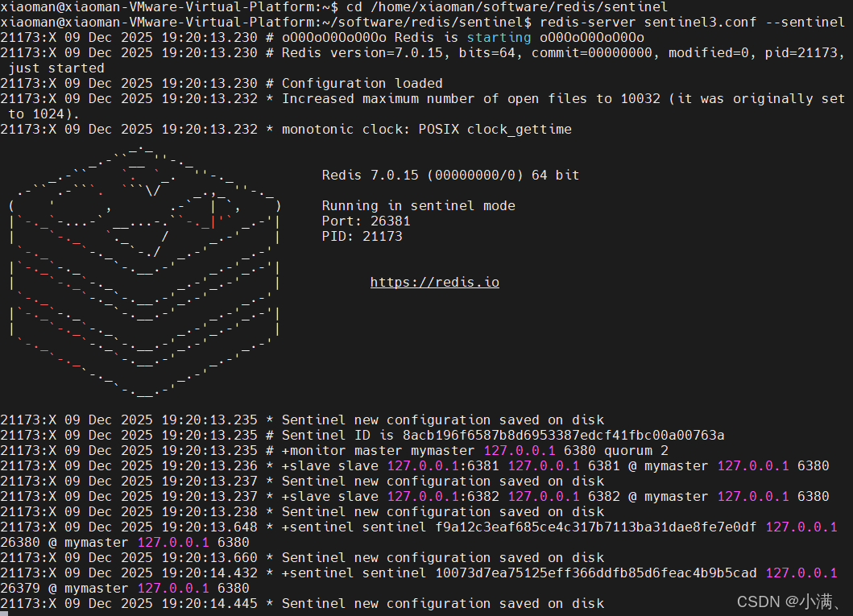Click the timestamp 19:20:13.648

tap(209, 527)
